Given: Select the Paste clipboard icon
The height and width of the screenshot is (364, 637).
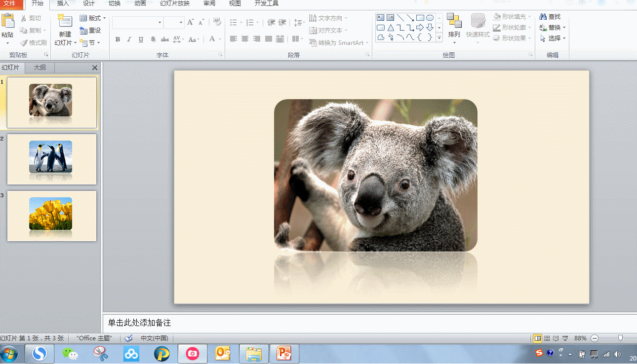Looking at the screenshot, I should pyautogui.click(x=7, y=21).
